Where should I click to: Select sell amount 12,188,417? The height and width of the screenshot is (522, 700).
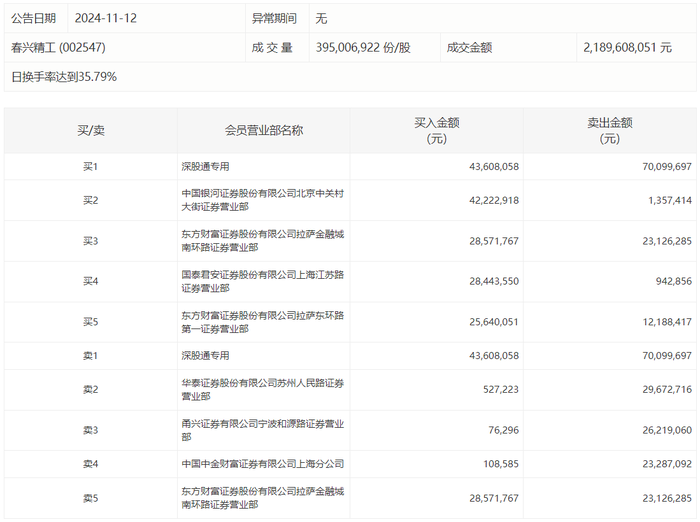tap(667, 322)
